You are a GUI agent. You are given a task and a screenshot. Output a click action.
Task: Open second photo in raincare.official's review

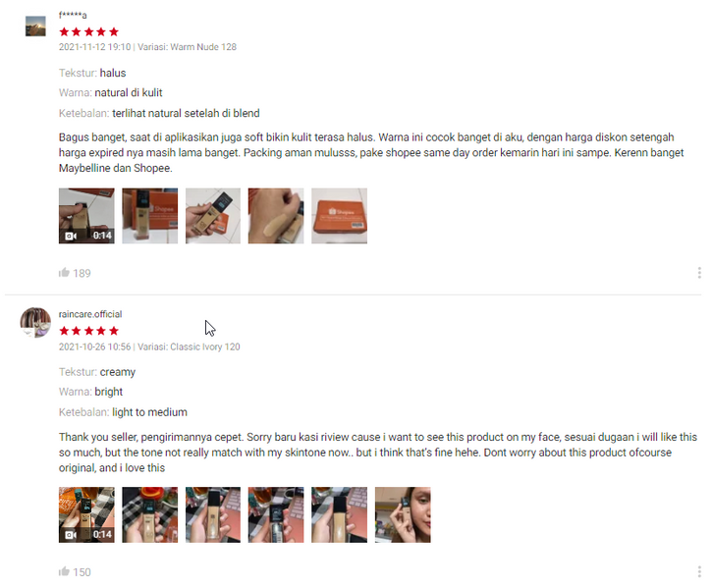(x=149, y=514)
